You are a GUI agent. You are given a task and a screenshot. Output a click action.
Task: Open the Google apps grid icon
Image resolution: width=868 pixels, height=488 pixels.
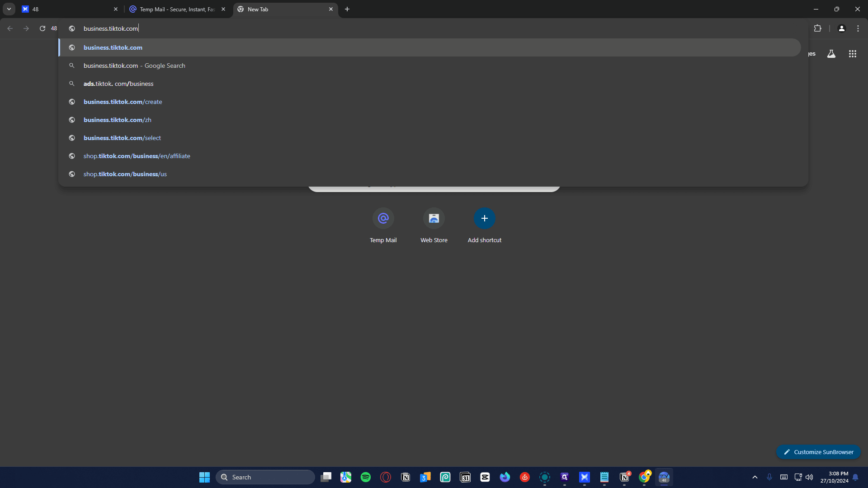tap(853, 54)
